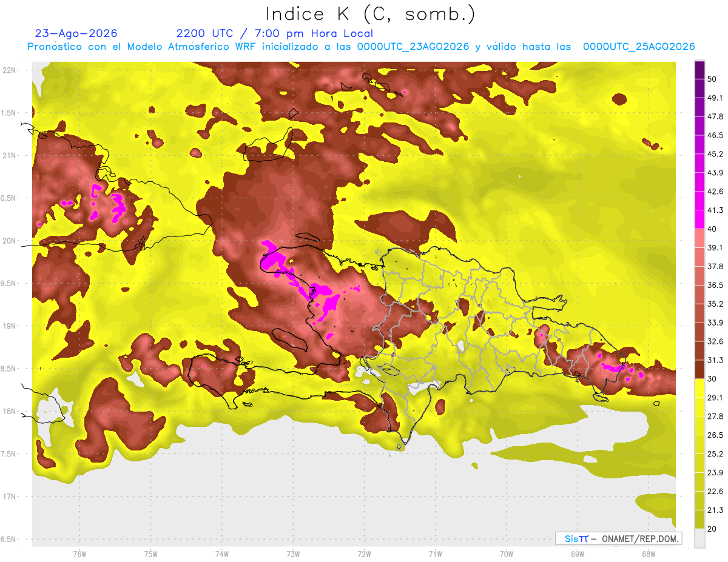The width and height of the screenshot is (728, 562).
Task: Click the '71W' longitude label
Action: pos(435,554)
